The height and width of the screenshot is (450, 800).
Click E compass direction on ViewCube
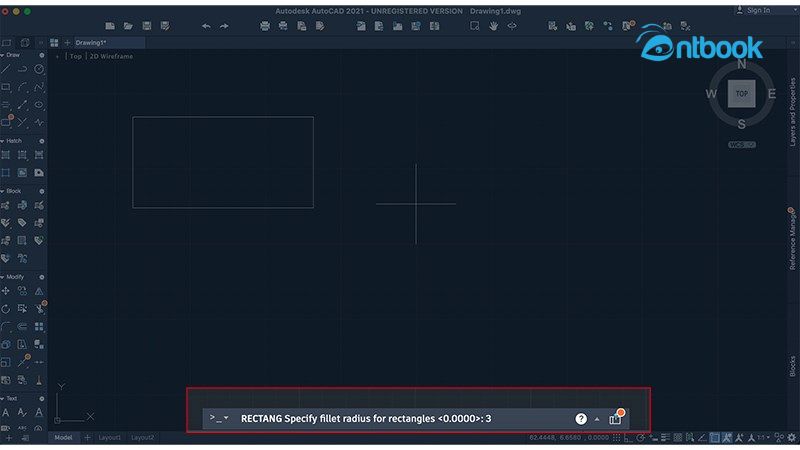pyautogui.click(x=771, y=94)
